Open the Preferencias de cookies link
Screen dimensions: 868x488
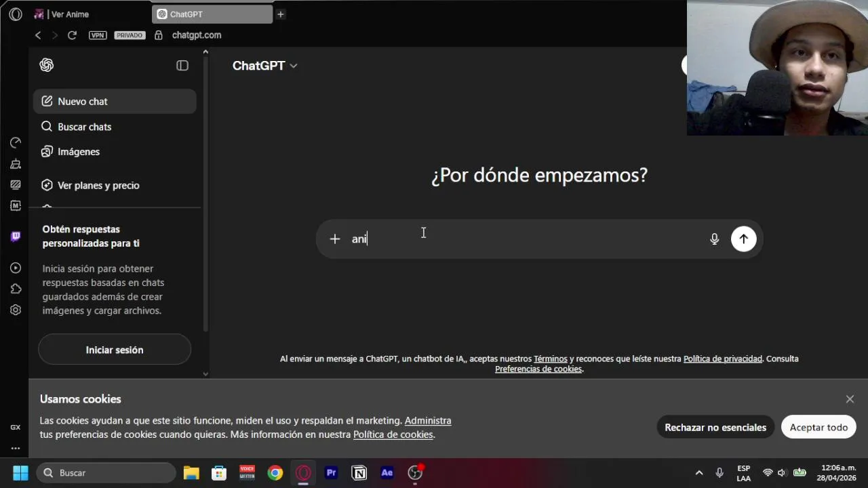[x=538, y=369]
